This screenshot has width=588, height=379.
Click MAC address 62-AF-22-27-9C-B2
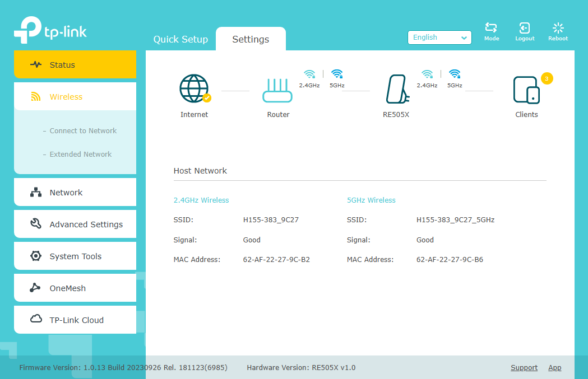click(x=276, y=260)
